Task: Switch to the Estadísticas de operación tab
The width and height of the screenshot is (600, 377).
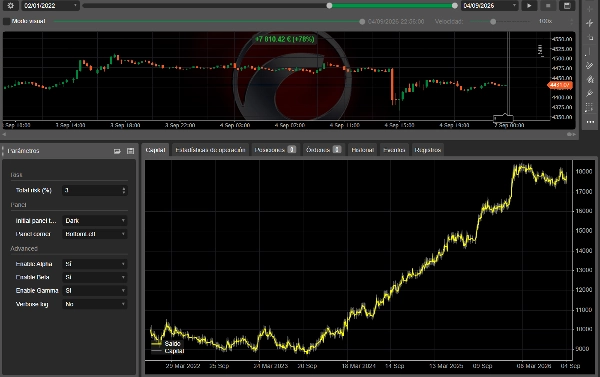Action: pos(210,150)
